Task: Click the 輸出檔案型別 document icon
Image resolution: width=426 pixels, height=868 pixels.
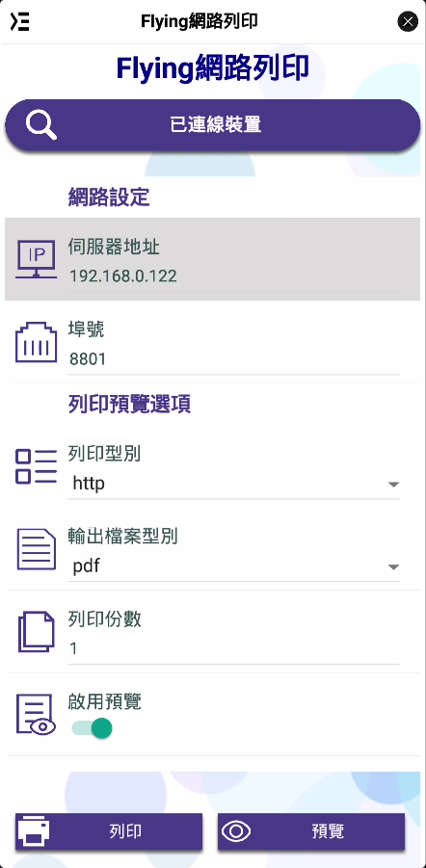Action: click(x=36, y=549)
